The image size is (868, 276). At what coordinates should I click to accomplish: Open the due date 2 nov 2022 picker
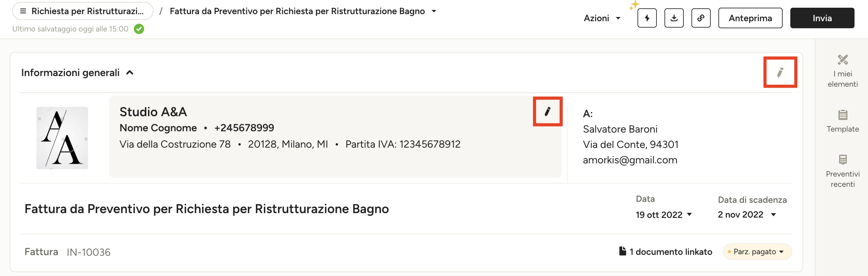[747, 215]
